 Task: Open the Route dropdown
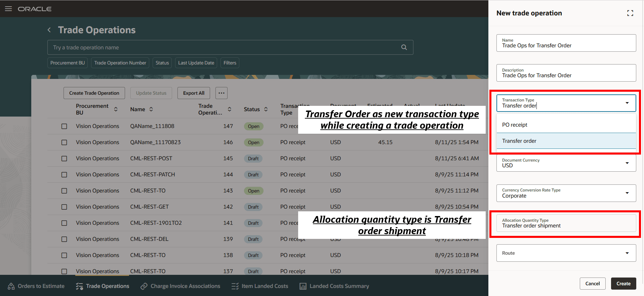[x=627, y=253]
